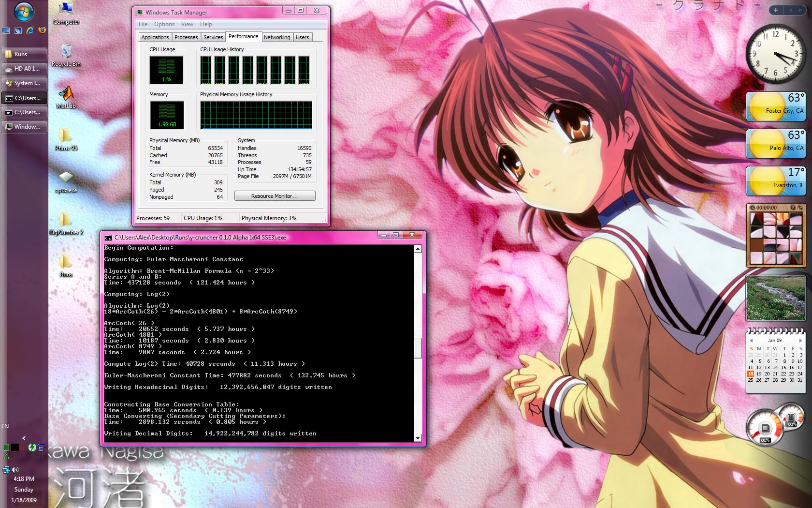Click the add gadget plus button
The width and height of the screenshot is (812, 508).
click(776, 10)
